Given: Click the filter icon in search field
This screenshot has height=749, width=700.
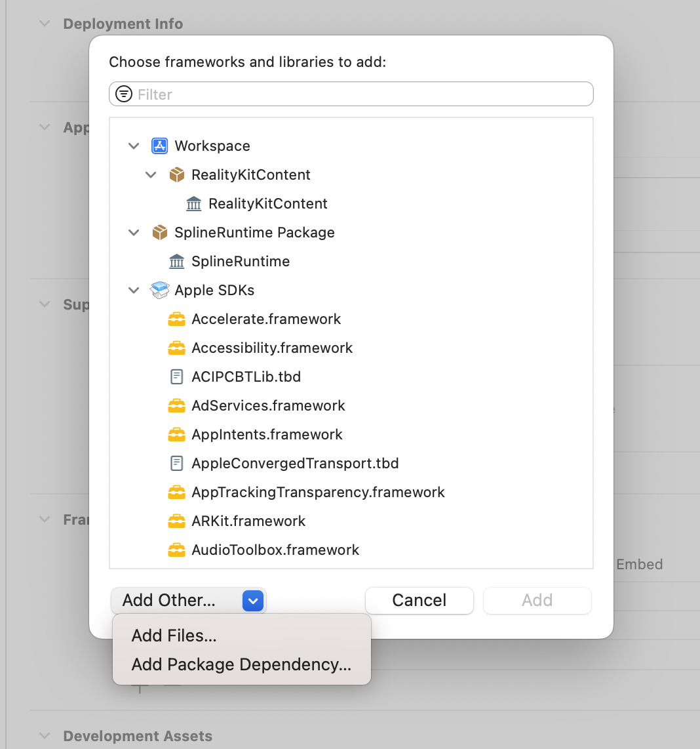Looking at the screenshot, I should (124, 94).
